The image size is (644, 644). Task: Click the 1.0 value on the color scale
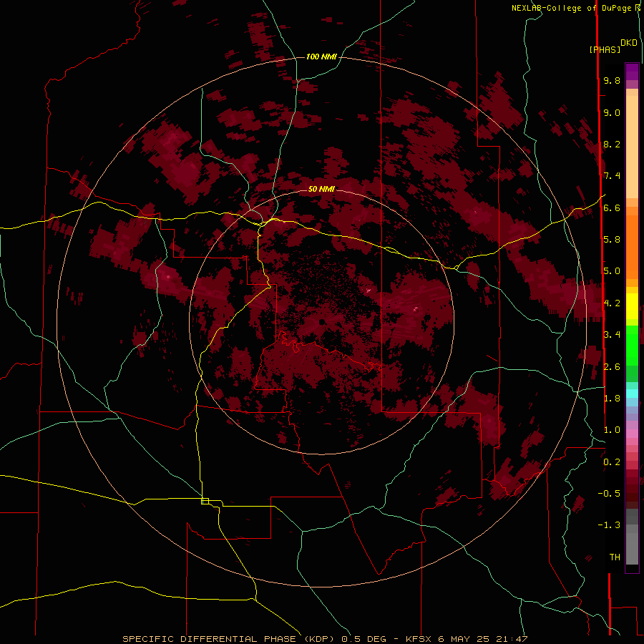(x=612, y=429)
